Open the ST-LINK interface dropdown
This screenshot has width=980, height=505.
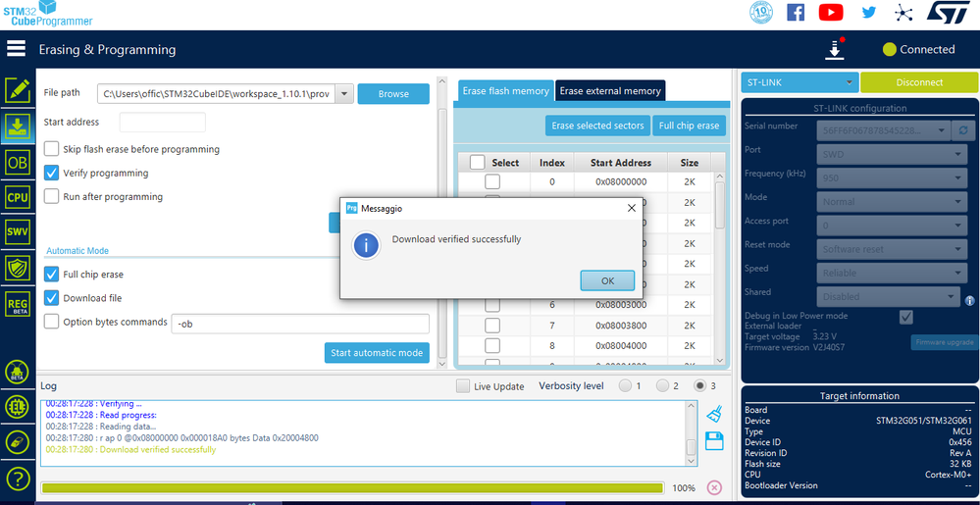(x=800, y=82)
